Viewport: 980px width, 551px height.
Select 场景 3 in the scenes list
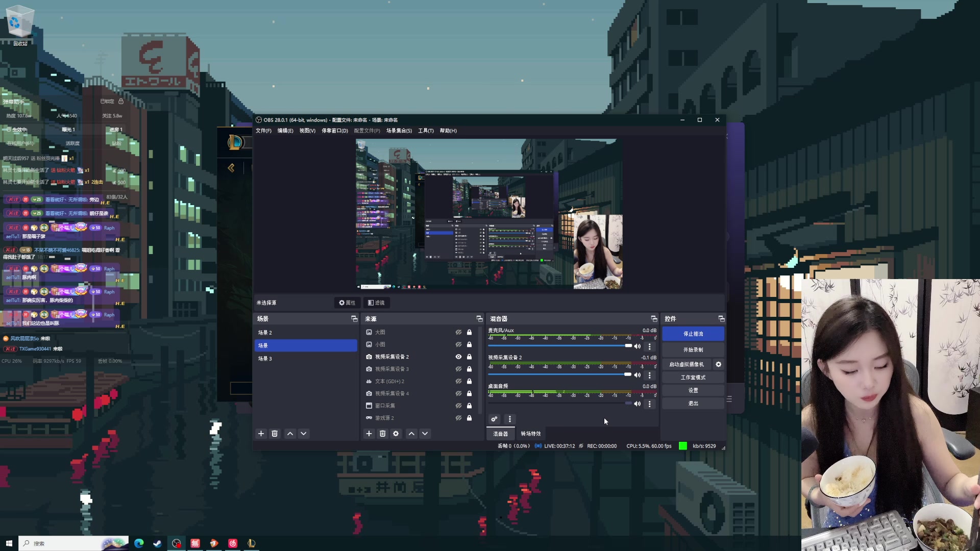[x=306, y=359]
